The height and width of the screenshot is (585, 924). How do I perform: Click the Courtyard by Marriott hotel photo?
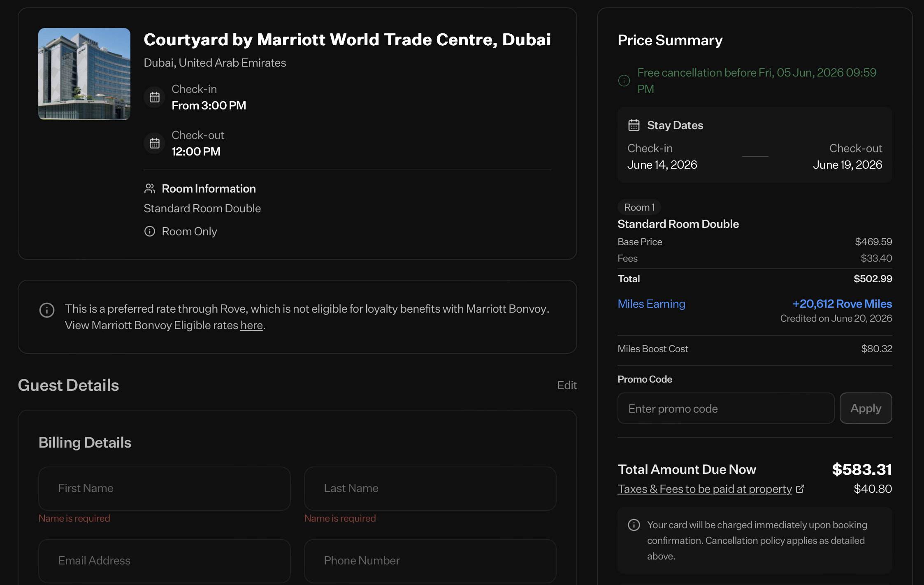(x=84, y=74)
